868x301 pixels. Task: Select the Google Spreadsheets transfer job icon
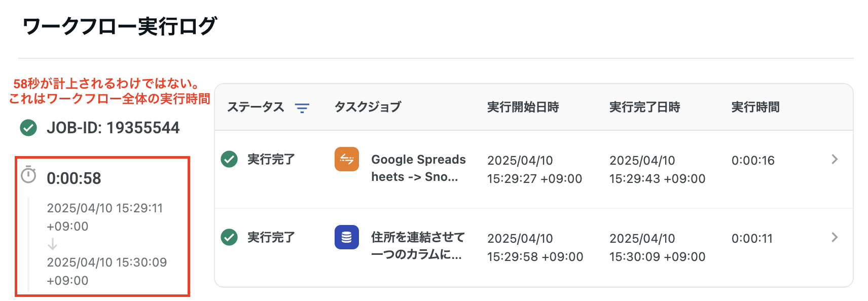(x=346, y=159)
